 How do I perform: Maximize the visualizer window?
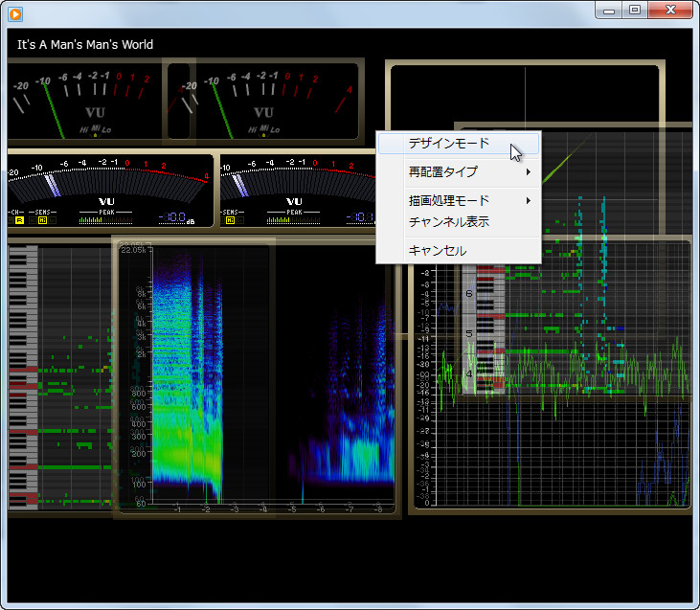pos(635,11)
